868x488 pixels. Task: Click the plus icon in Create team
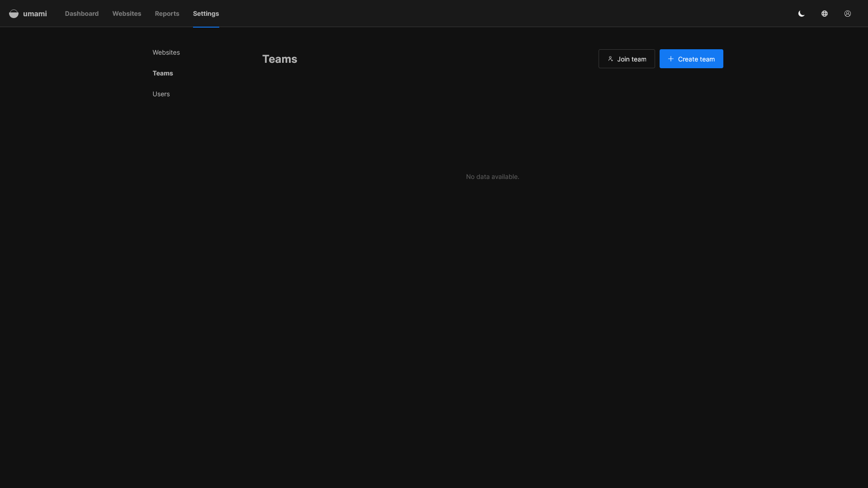[x=671, y=59]
